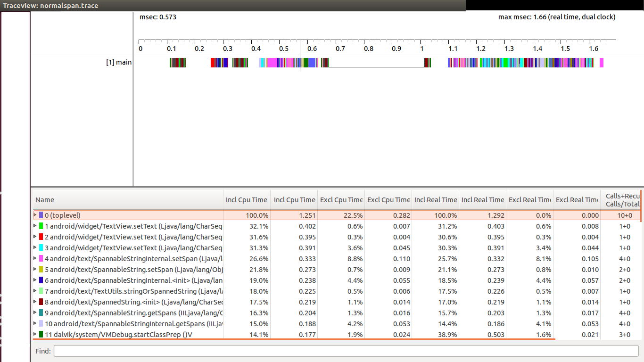The height and width of the screenshot is (362, 644).
Task: Expand row 9 SpannableString.getSpans
Action: point(35,313)
